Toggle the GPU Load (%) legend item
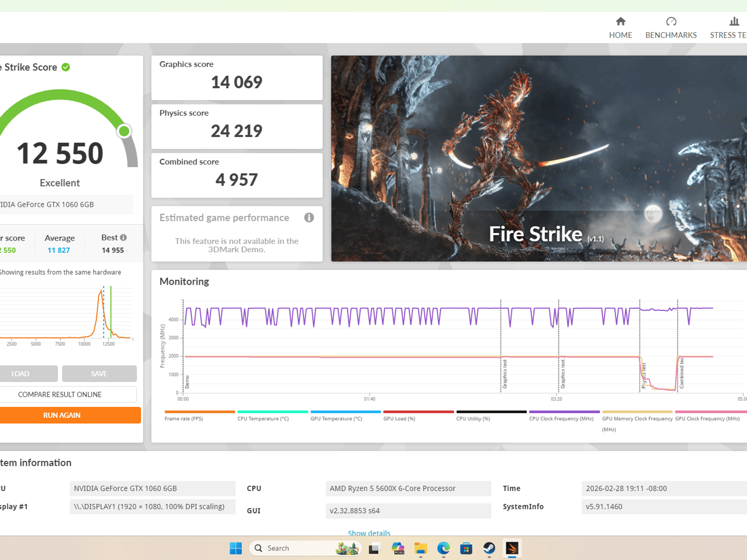Viewport: 747px width, 560px height. pos(418,416)
